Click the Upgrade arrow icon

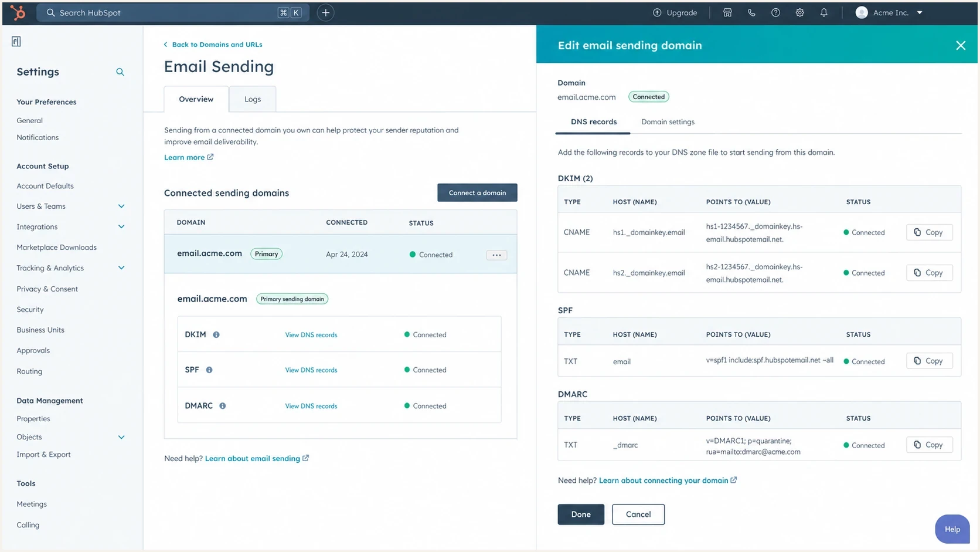point(657,12)
